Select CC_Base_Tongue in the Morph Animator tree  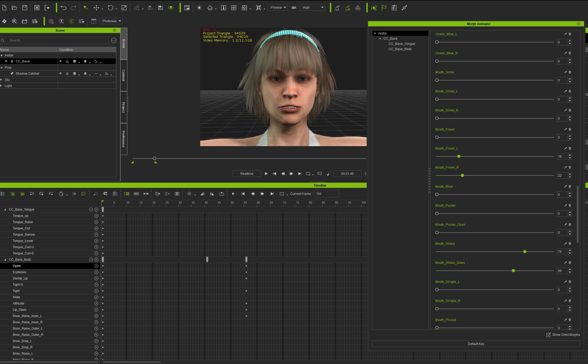click(402, 44)
